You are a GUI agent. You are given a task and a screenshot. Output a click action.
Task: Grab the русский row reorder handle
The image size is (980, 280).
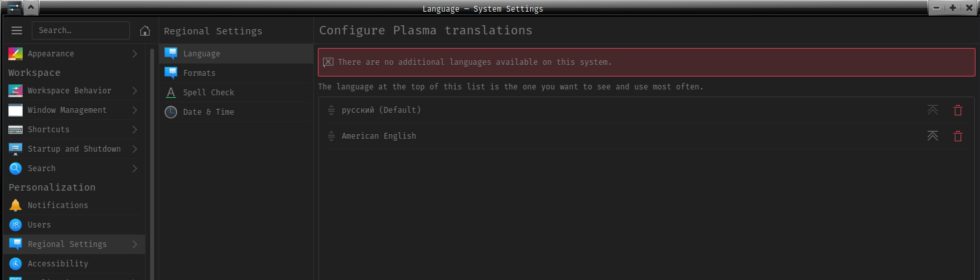coord(331,110)
